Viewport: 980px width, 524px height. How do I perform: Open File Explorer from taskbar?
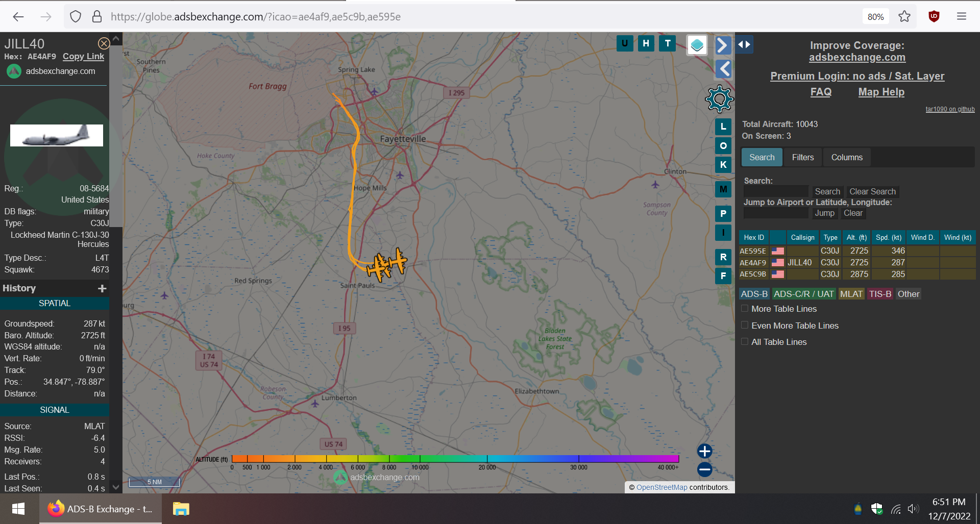point(181,509)
